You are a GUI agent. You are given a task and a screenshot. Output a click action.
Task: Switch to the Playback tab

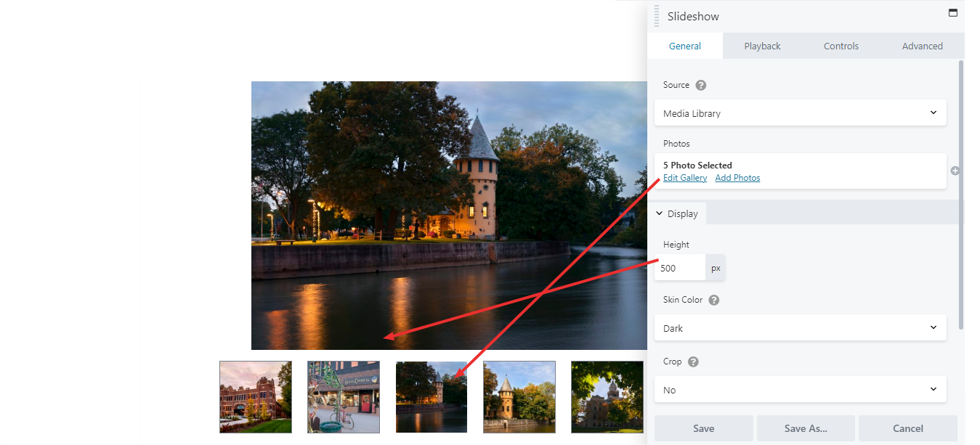click(x=762, y=46)
